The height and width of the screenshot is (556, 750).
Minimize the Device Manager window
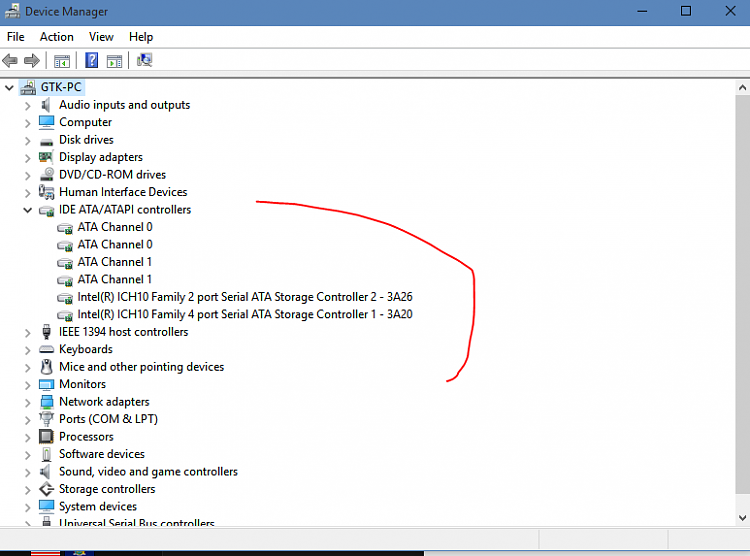coord(642,11)
